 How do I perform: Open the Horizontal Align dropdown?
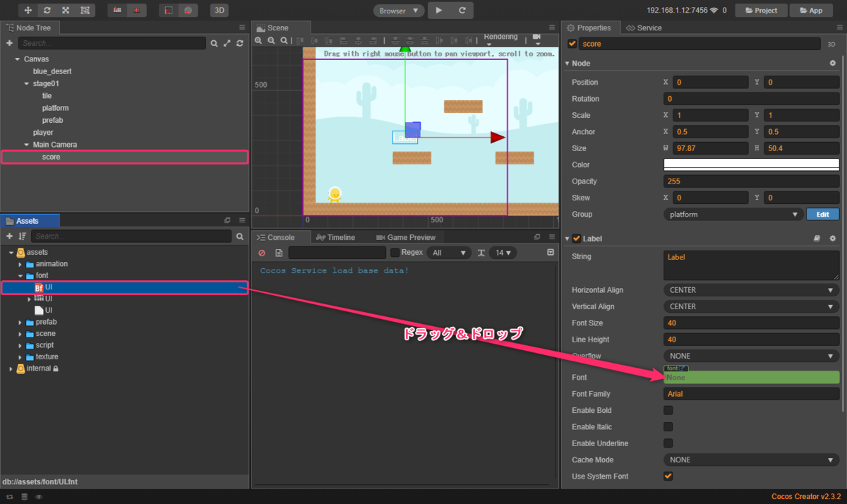[x=751, y=290]
